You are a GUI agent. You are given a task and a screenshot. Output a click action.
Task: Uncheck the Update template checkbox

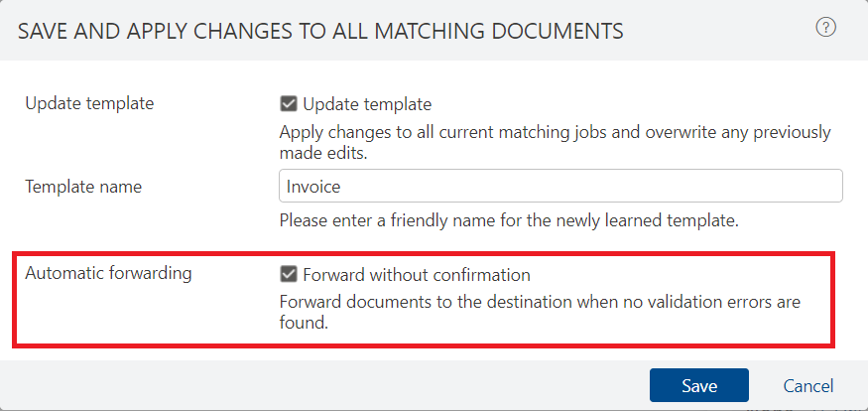(x=289, y=104)
